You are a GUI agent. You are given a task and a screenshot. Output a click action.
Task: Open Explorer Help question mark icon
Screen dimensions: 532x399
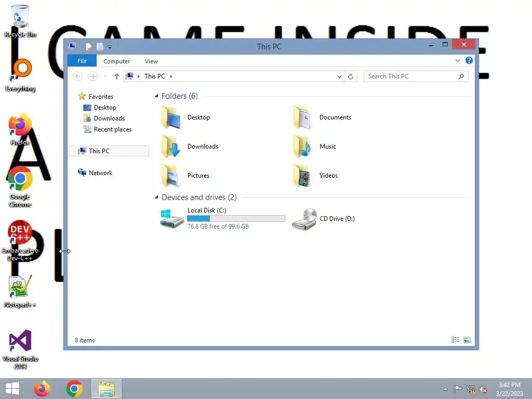click(469, 60)
